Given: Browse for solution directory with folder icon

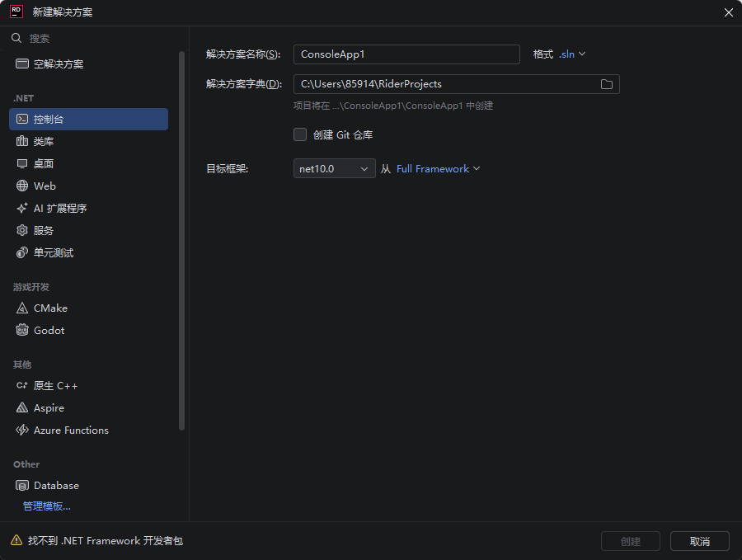Looking at the screenshot, I should [606, 84].
